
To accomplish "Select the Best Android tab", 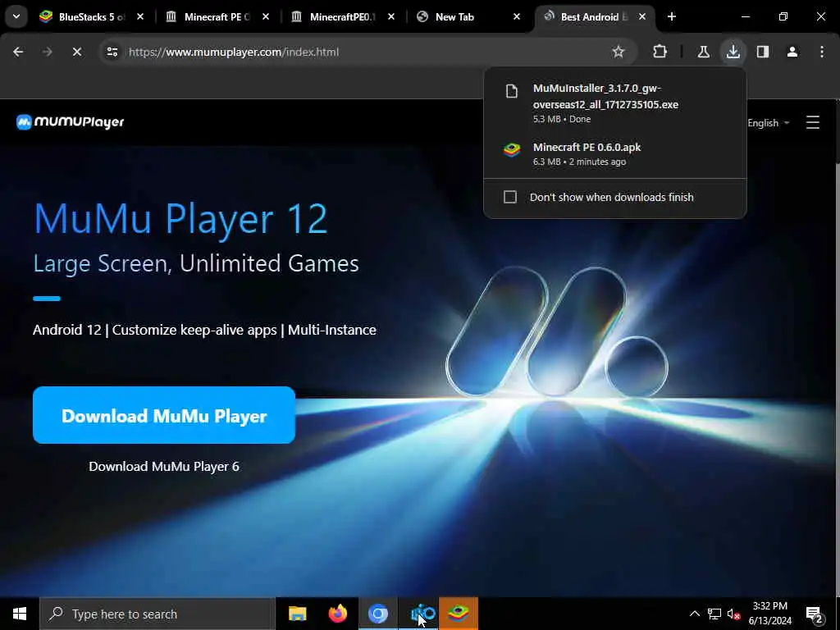I will pyautogui.click(x=594, y=16).
